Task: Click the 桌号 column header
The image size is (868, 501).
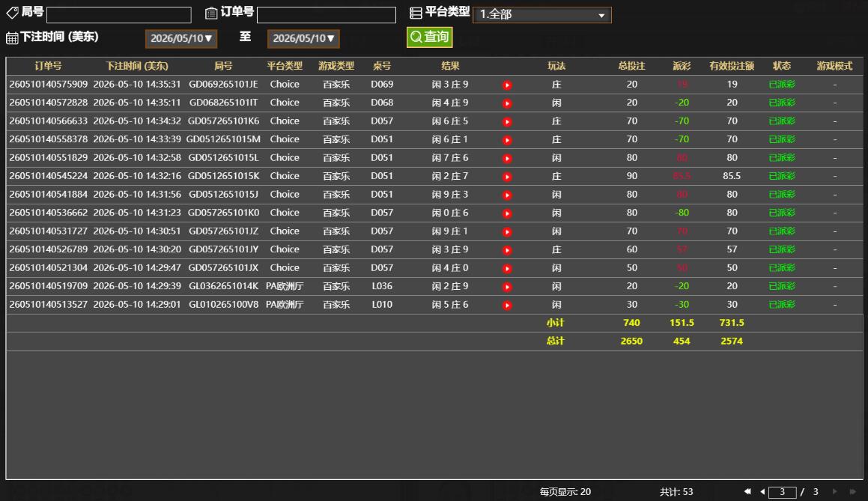Action: 382,66
